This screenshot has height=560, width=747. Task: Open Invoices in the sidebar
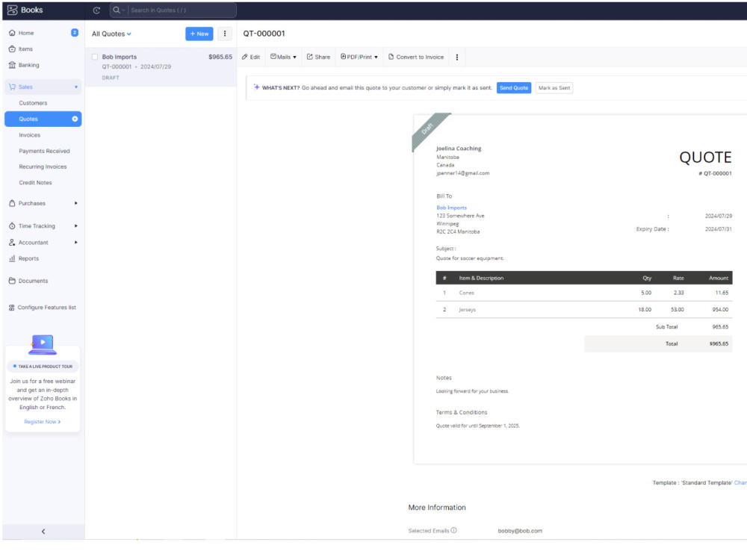pos(30,135)
